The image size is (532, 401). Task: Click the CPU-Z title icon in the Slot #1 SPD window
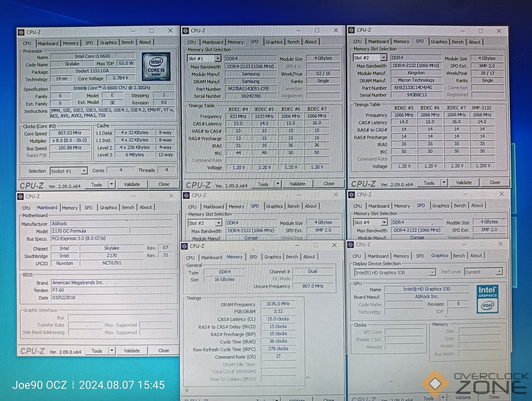coord(186,31)
